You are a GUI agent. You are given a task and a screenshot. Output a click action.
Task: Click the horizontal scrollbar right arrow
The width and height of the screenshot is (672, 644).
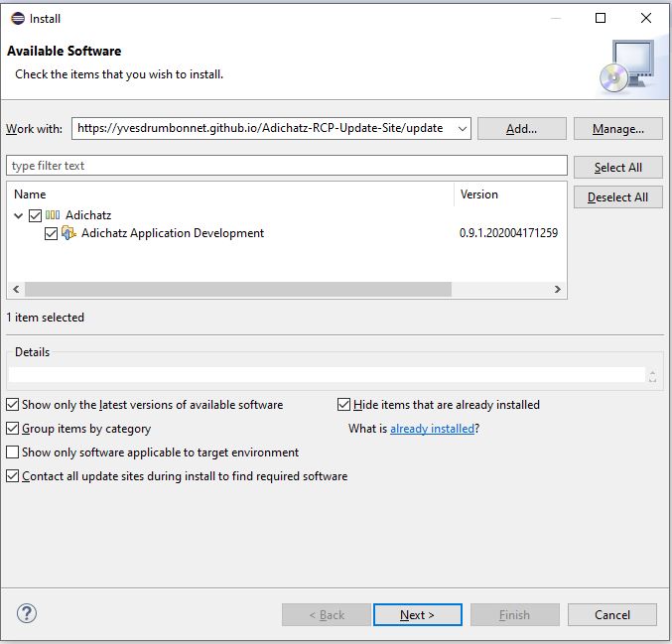(x=558, y=290)
